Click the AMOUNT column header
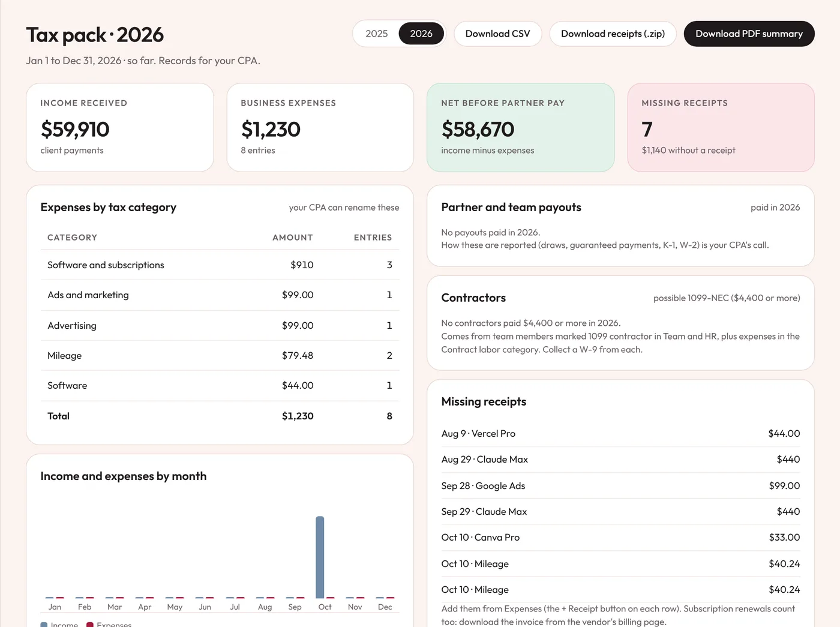This screenshot has height=627, width=840. point(293,238)
